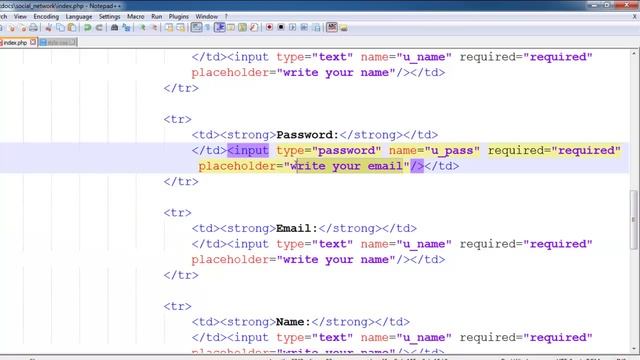Screen dimensions: 640x360
Task: Click the value "write your email"
Action: click(346, 166)
